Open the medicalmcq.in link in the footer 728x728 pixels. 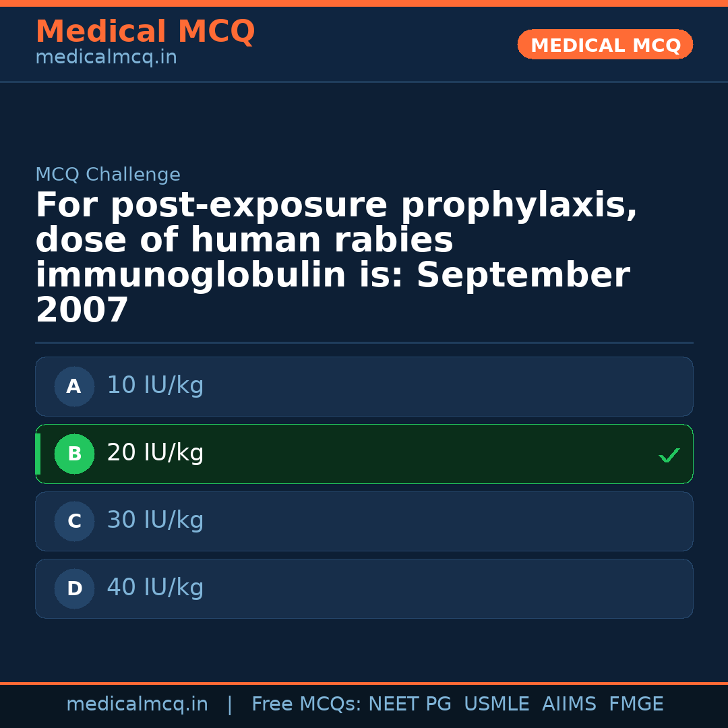137,704
